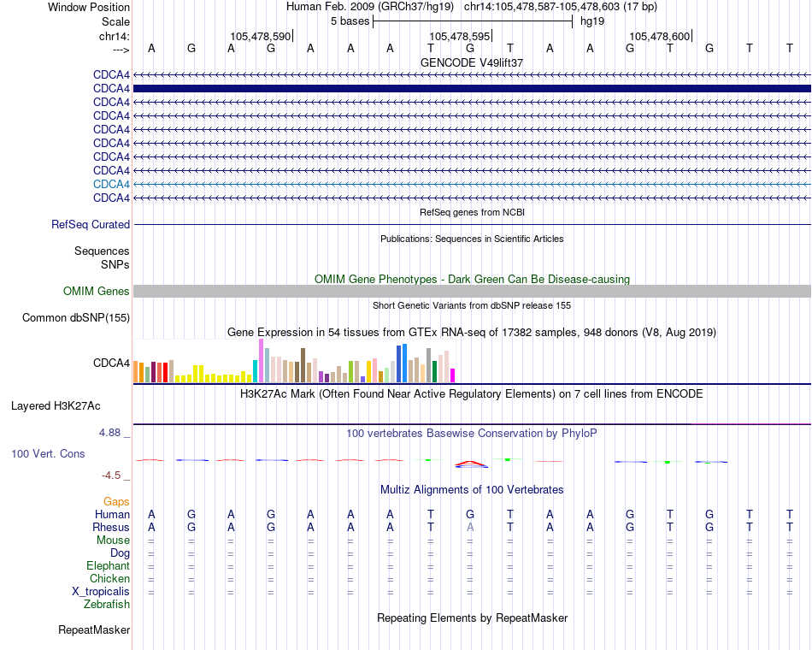Click the Window Position label

coord(89,7)
